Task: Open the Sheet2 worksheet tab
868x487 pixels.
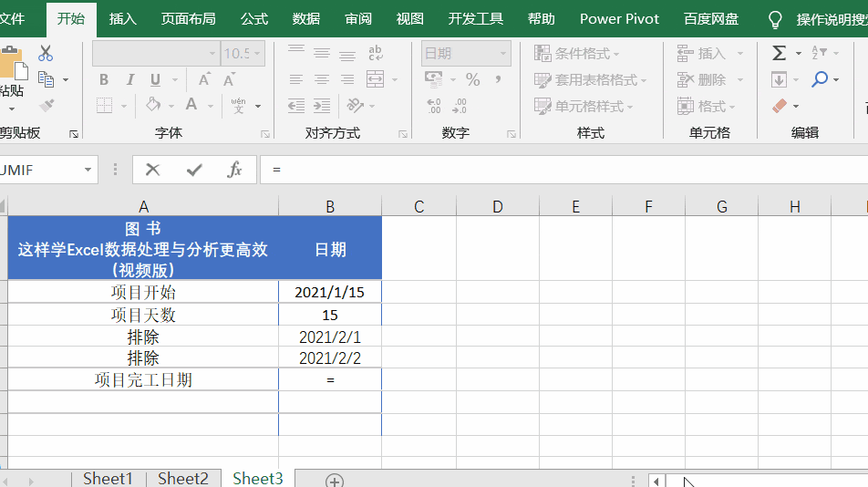Action: point(183,478)
